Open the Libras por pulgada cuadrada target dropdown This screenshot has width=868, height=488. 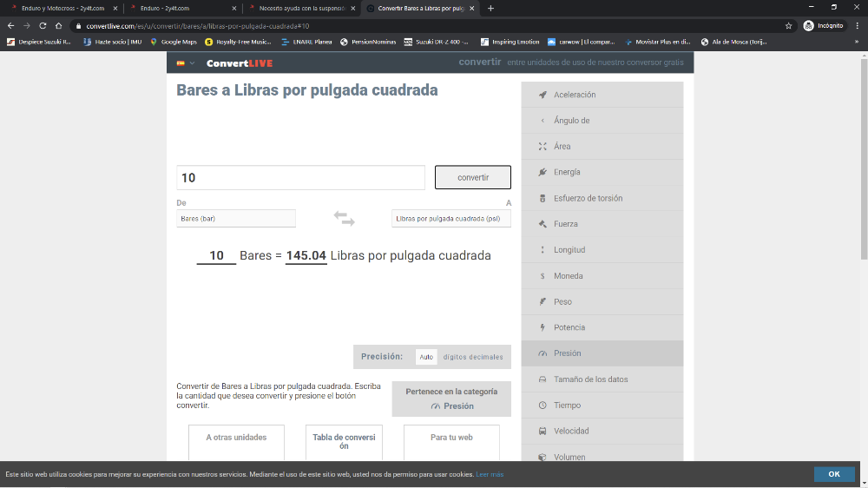click(x=450, y=219)
